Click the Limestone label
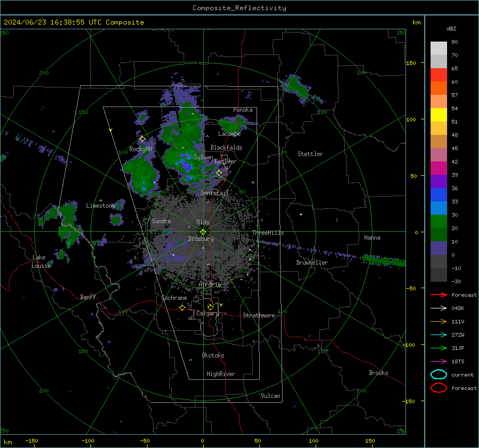 101,206
